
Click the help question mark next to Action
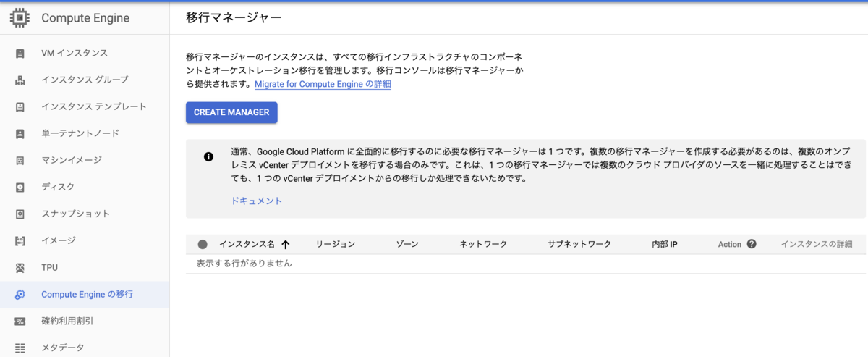pyautogui.click(x=752, y=244)
